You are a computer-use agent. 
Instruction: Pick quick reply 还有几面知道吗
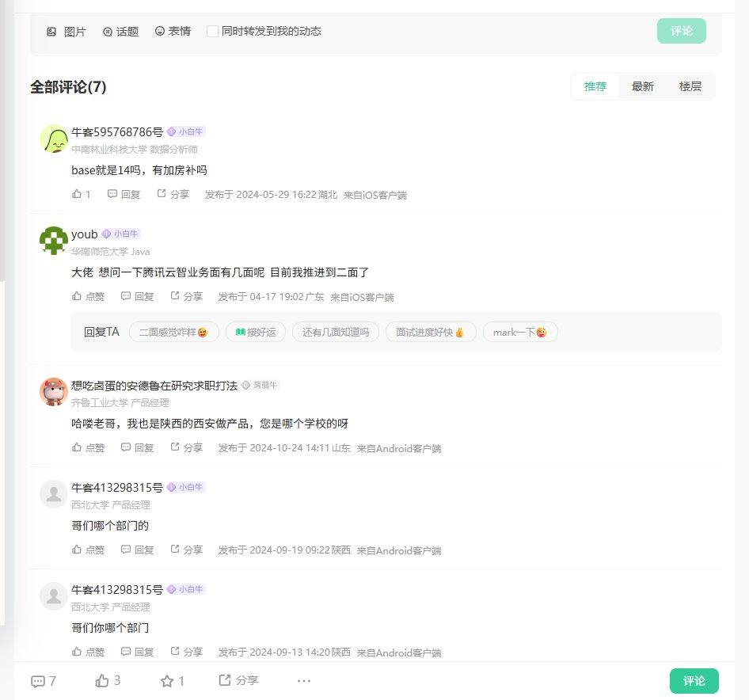336,332
